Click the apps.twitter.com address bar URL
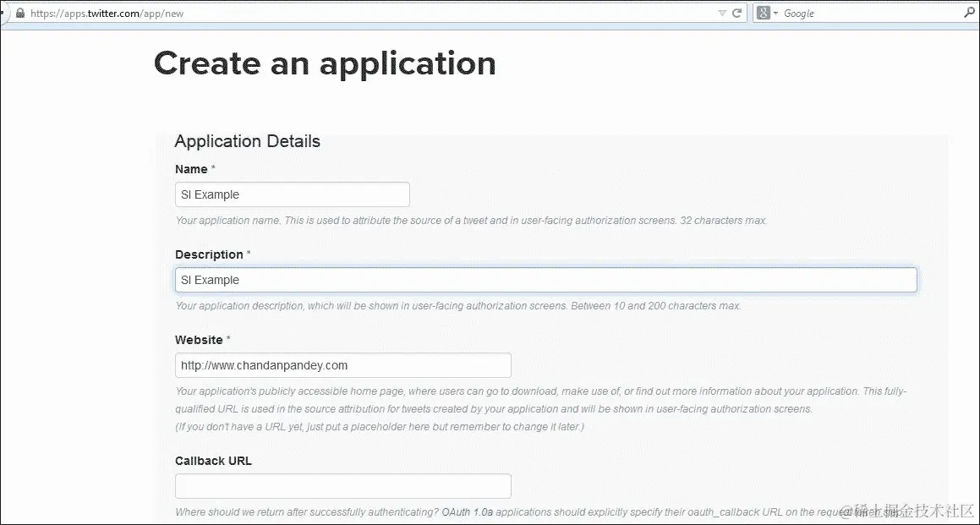Image resolution: width=980 pixels, height=525 pixels. point(107,14)
